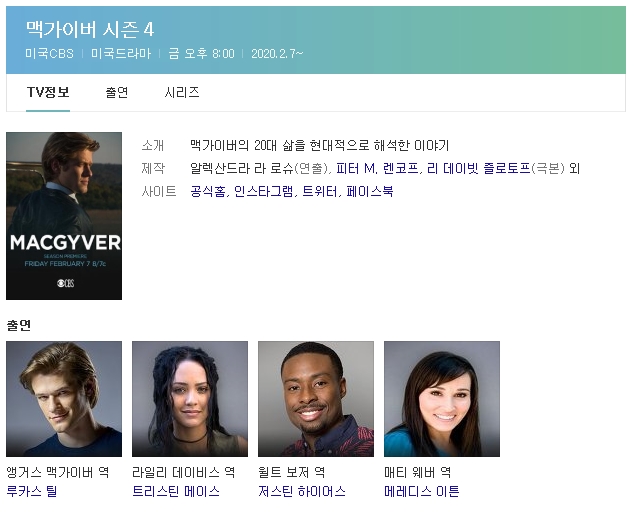Viewport: 634px width, 512px height.
Task: Select the 시리즈 tab
Action: (182, 93)
